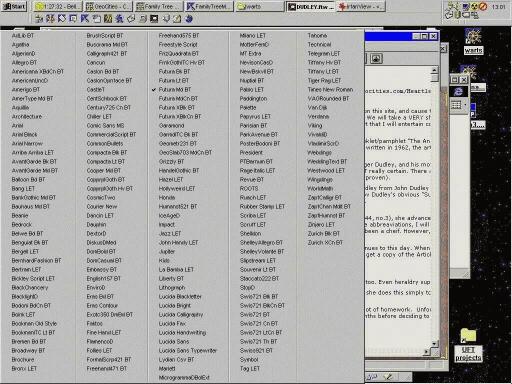The width and height of the screenshot is (512, 384).
Task: Choose the Courier New font
Action: tap(102, 206)
